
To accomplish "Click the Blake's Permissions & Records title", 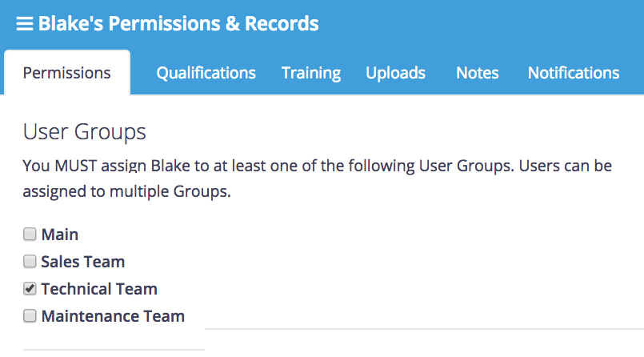I will tap(178, 24).
